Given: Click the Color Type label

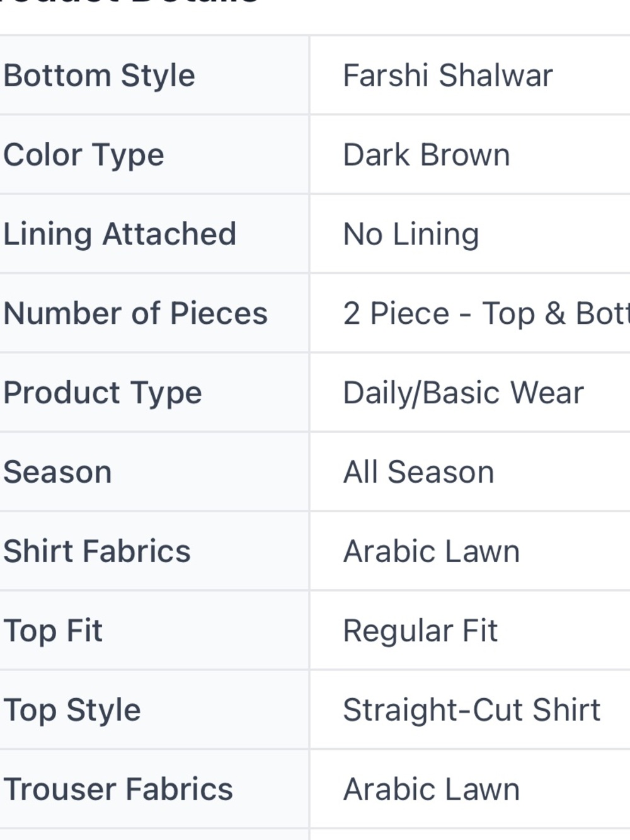Looking at the screenshot, I should (x=84, y=155).
